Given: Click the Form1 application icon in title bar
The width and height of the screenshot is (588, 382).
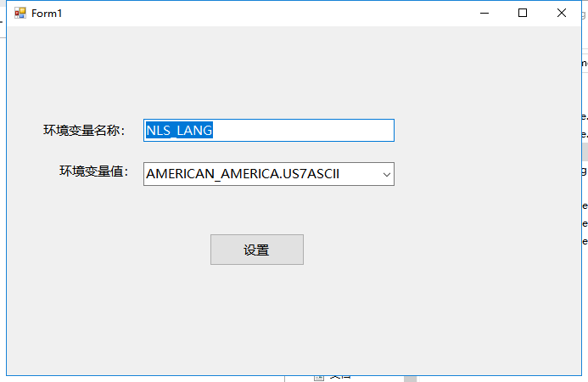Looking at the screenshot, I should (x=20, y=14).
